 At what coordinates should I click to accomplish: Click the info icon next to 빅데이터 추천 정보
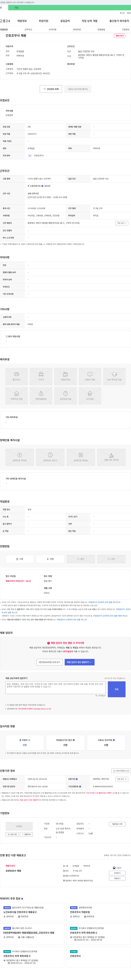pos(22,899)
